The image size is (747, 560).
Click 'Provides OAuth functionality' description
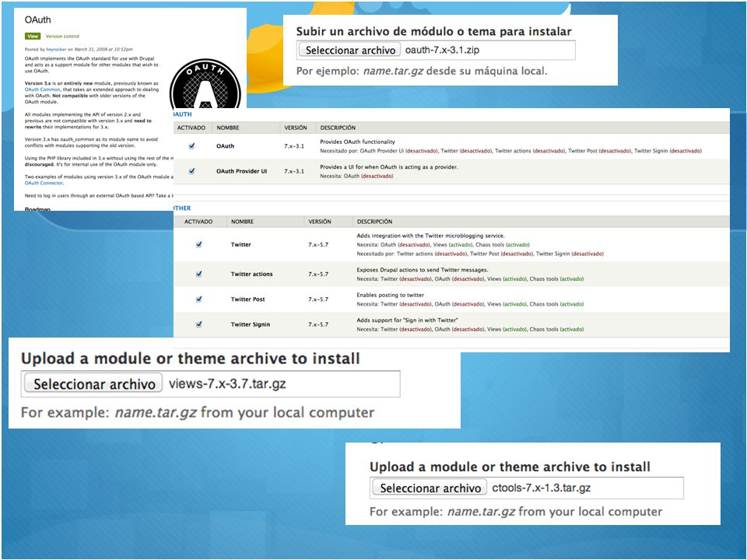point(357,142)
